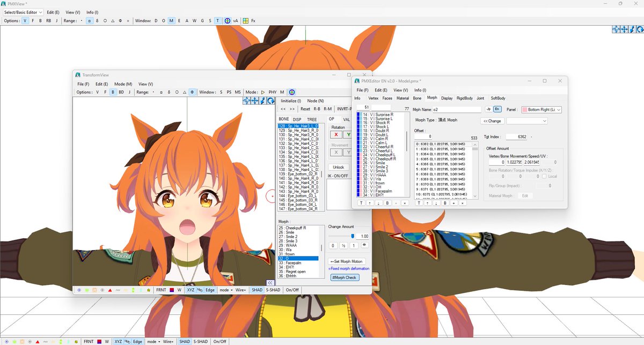The image size is (644, 345).
Task: Toggle the #Morph Check button
Action: (x=345, y=277)
